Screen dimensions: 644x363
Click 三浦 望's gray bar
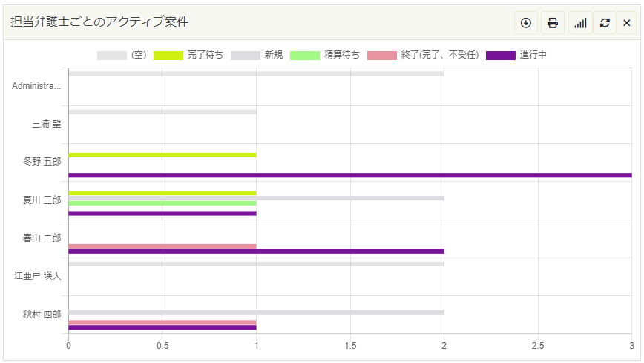(x=162, y=112)
